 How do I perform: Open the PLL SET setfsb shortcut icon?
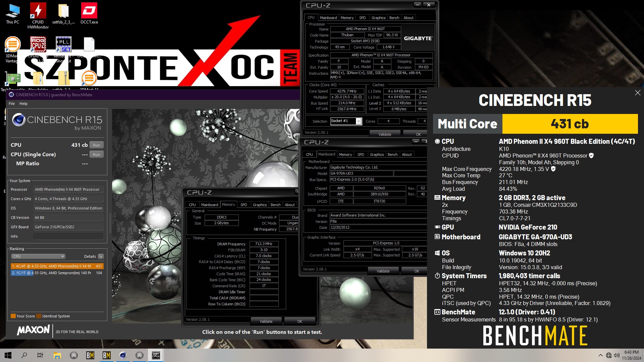[x=63, y=44]
